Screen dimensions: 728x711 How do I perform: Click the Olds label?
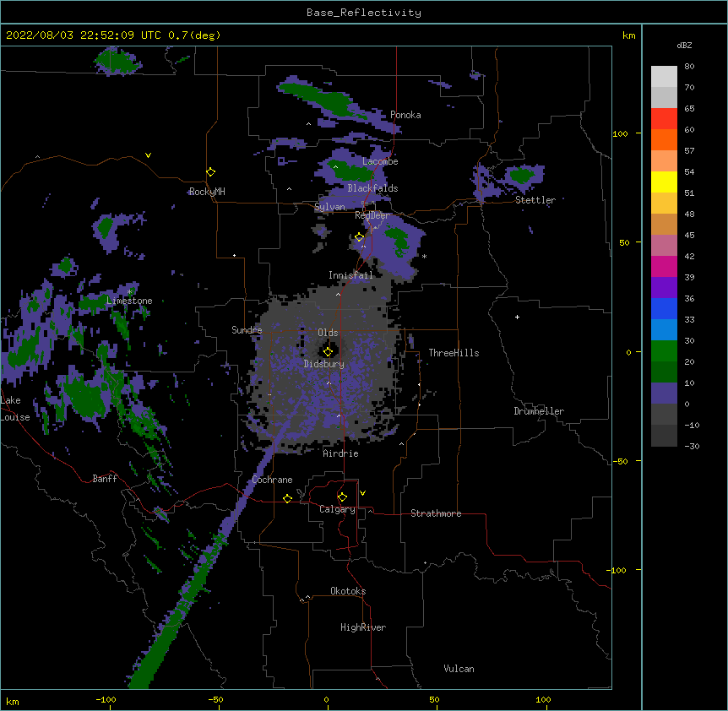pos(328,333)
